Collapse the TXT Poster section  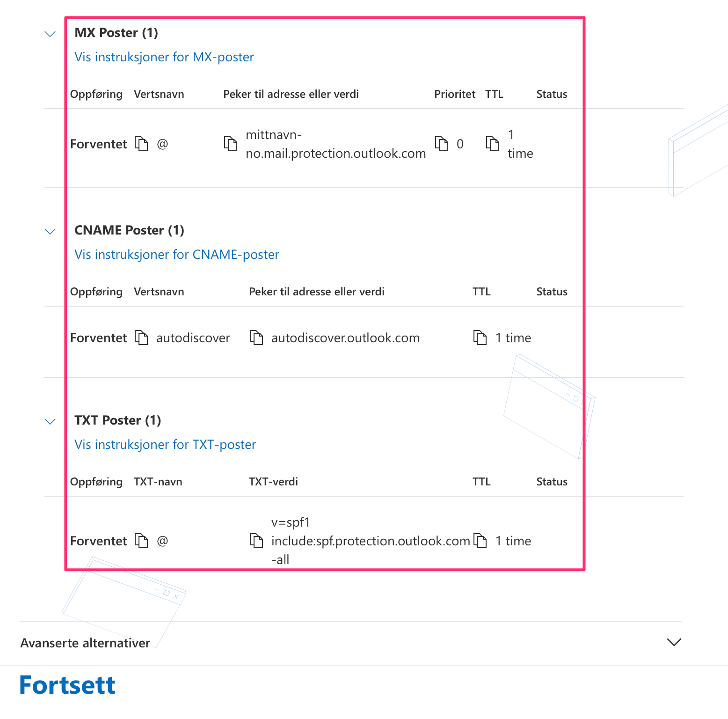click(x=50, y=421)
